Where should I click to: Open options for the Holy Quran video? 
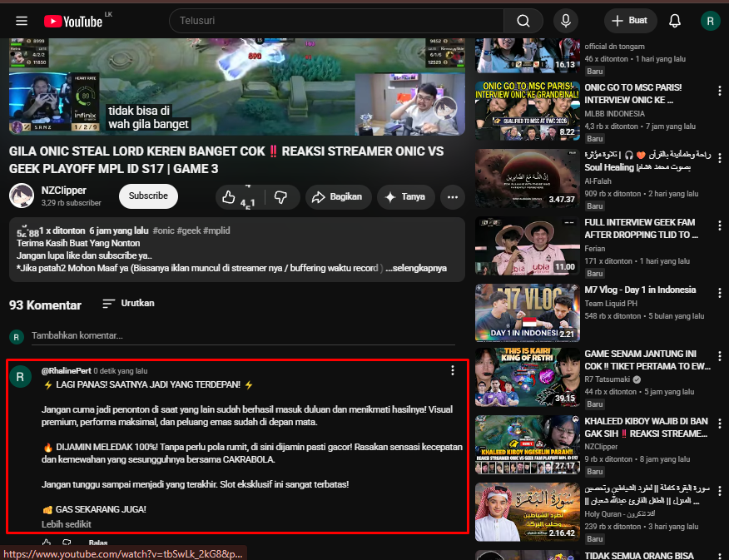pos(720,491)
